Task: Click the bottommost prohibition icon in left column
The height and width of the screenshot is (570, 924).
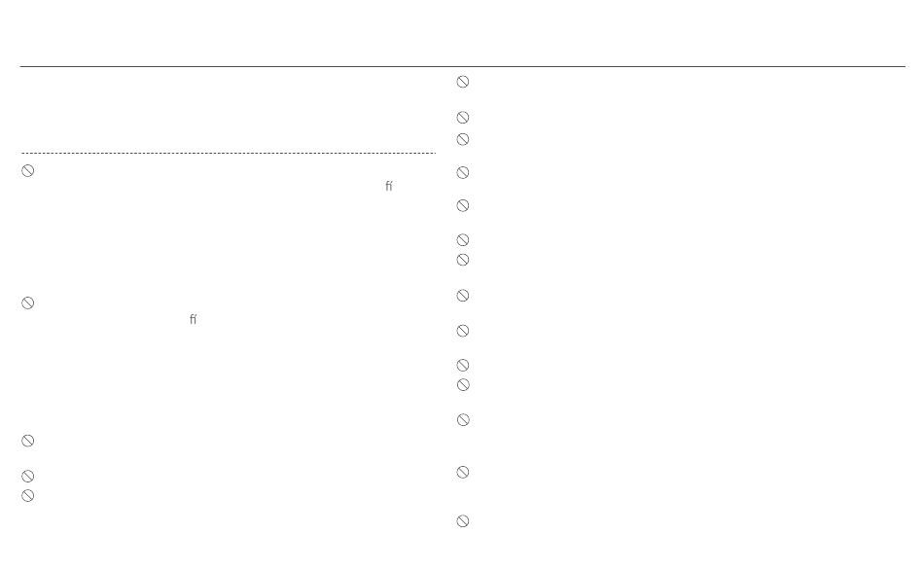Action: 27,496
